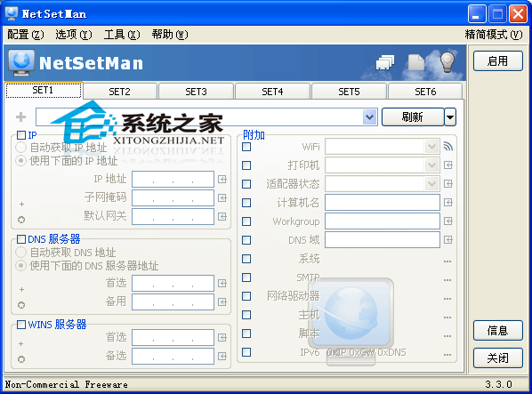Tick the 打印机 checkbox
Image resolution: width=532 pixels, height=394 pixels.
246,165
